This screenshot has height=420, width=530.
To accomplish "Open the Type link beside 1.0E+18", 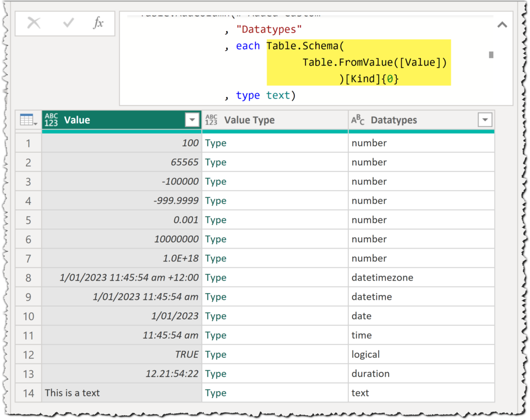I will (x=216, y=258).
